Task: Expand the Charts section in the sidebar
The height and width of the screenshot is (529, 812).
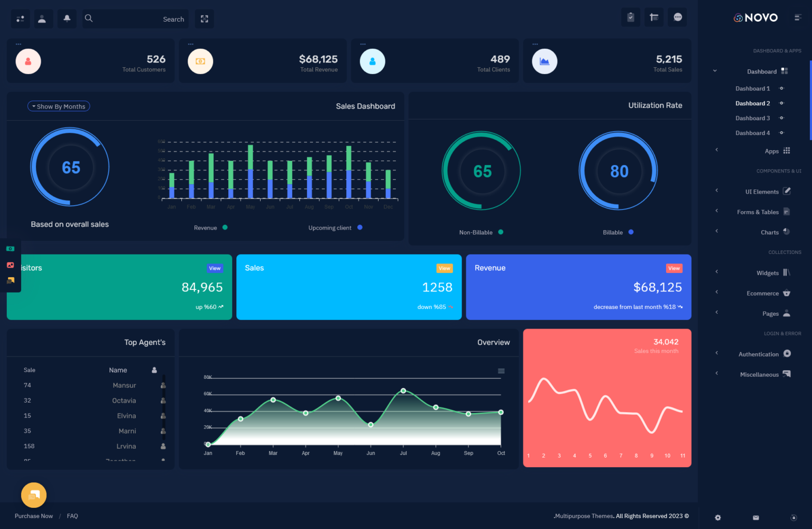Action: point(769,232)
